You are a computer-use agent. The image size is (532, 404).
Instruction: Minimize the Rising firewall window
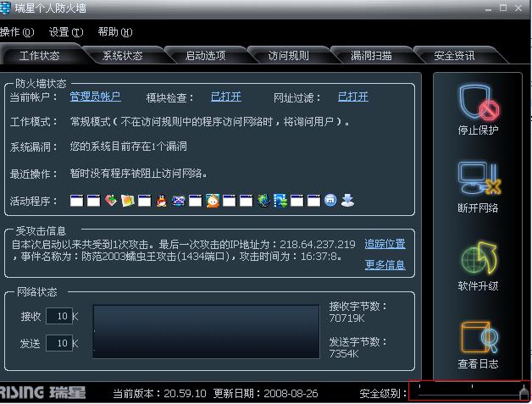pyautogui.click(x=488, y=8)
